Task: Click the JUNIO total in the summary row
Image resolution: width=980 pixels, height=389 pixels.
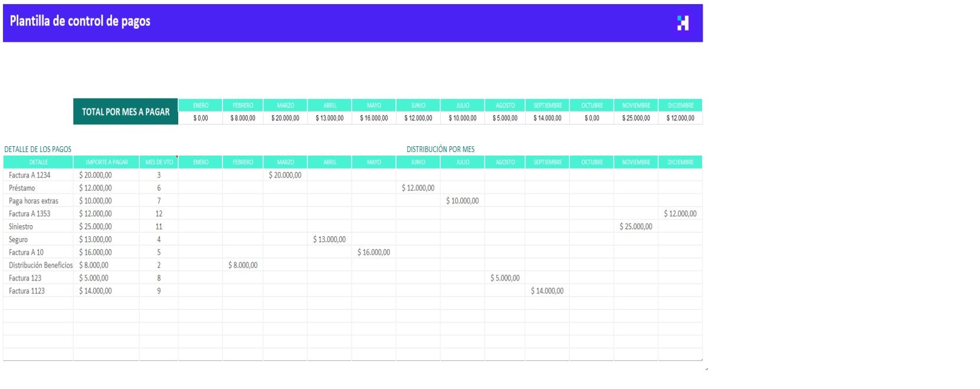Action: click(x=418, y=118)
